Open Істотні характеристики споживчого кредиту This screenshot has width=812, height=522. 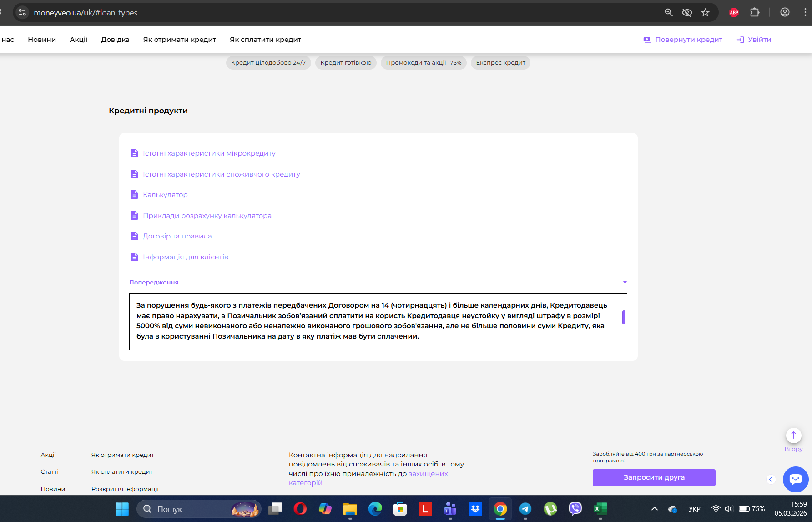(x=222, y=174)
